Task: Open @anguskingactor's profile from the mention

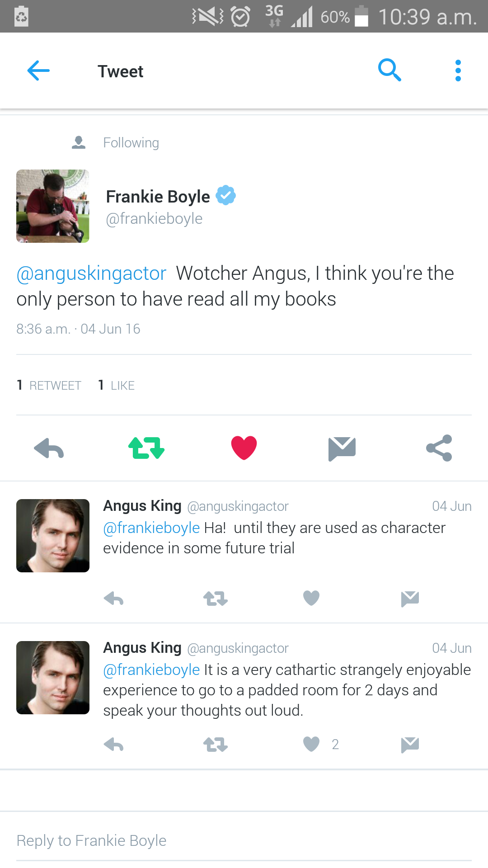Action: click(91, 273)
